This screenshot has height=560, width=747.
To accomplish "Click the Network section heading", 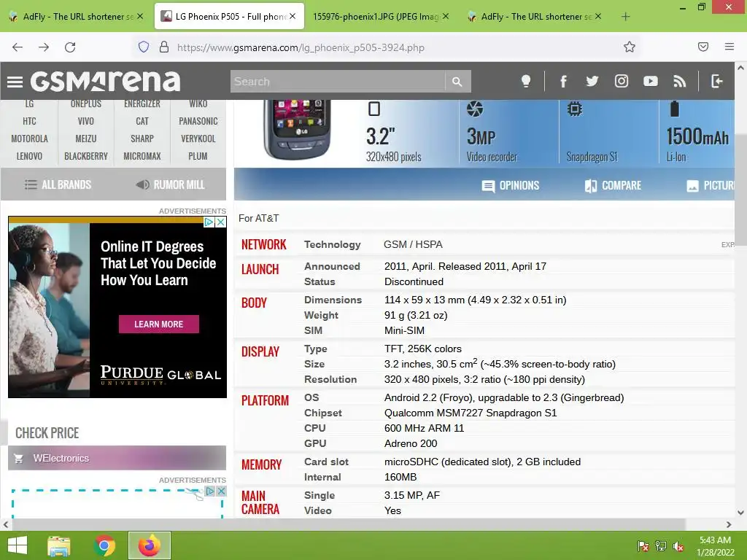I will click(263, 245).
